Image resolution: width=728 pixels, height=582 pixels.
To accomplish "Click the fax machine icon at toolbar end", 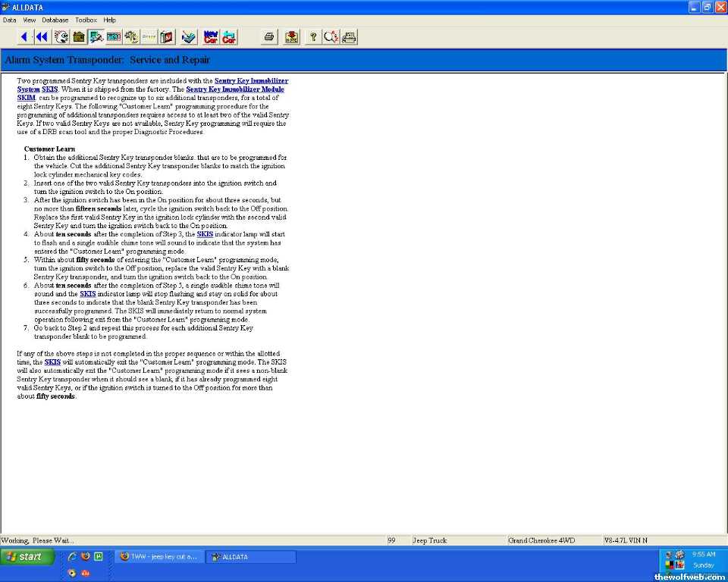I will (x=349, y=36).
